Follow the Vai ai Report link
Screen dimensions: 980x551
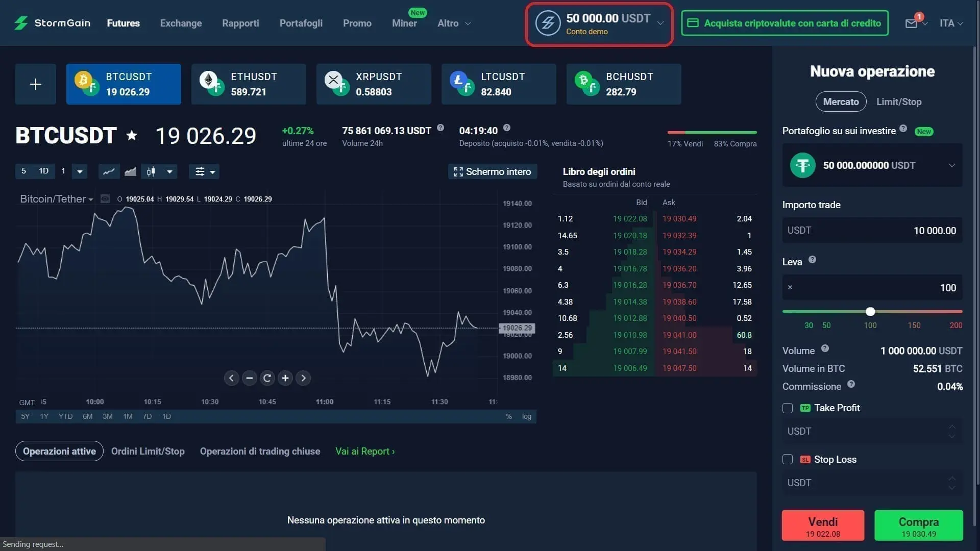coord(364,451)
